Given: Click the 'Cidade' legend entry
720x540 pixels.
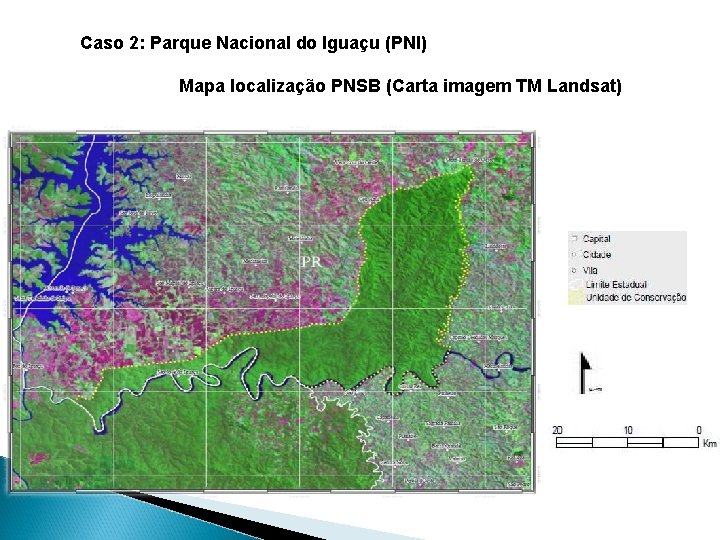Looking at the screenshot, I should click(x=596, y=254).
